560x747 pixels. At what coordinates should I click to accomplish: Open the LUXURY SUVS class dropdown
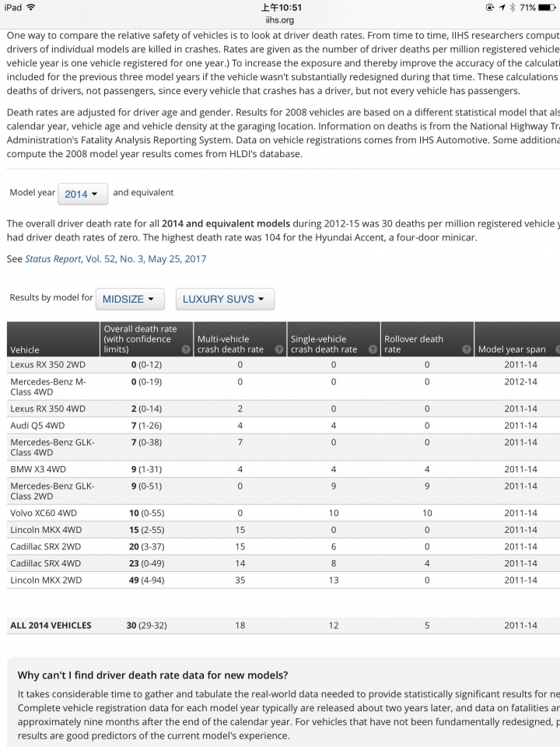pyautogui.click(x=225, y=299)
